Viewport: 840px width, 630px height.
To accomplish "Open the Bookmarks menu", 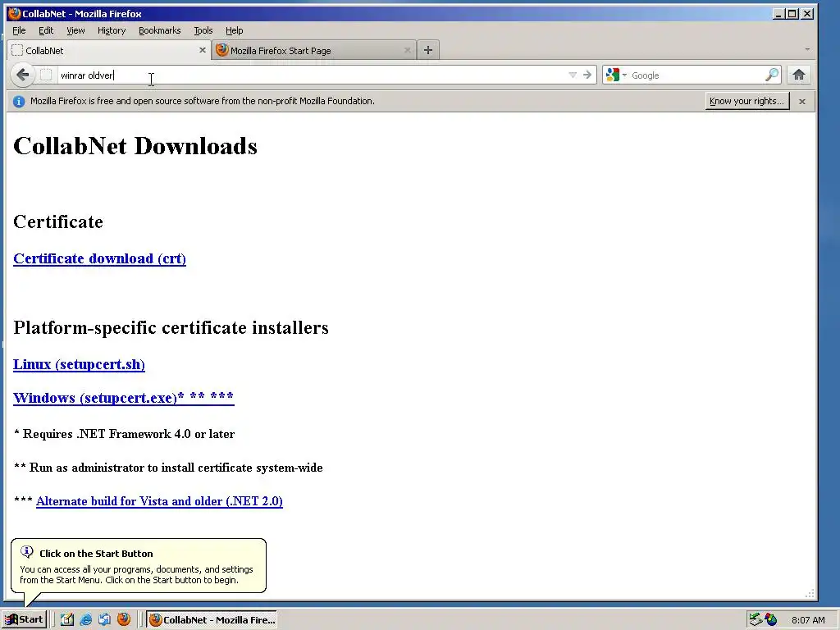I will [160, 30].
